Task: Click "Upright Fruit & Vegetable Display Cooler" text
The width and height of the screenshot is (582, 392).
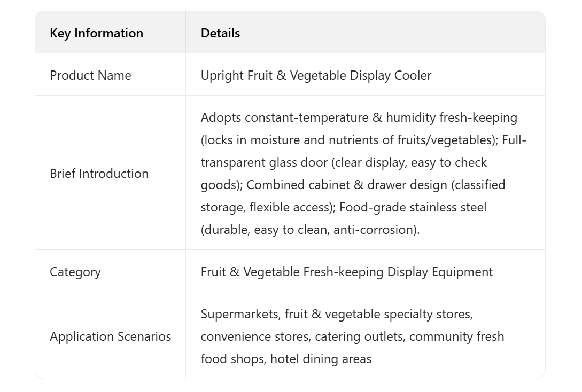Action: (x=316, y=75)
